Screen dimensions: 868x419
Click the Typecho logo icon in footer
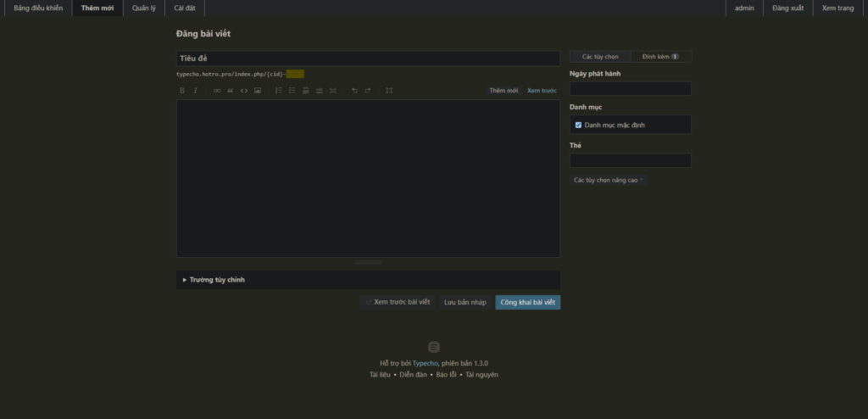pyautogui.click(x=434, y=347)
